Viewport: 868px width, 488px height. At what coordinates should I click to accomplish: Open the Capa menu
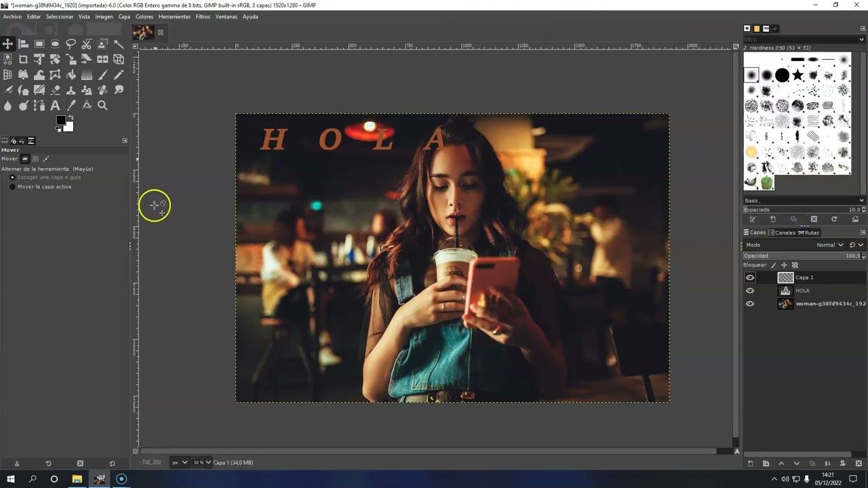[124, 16]
